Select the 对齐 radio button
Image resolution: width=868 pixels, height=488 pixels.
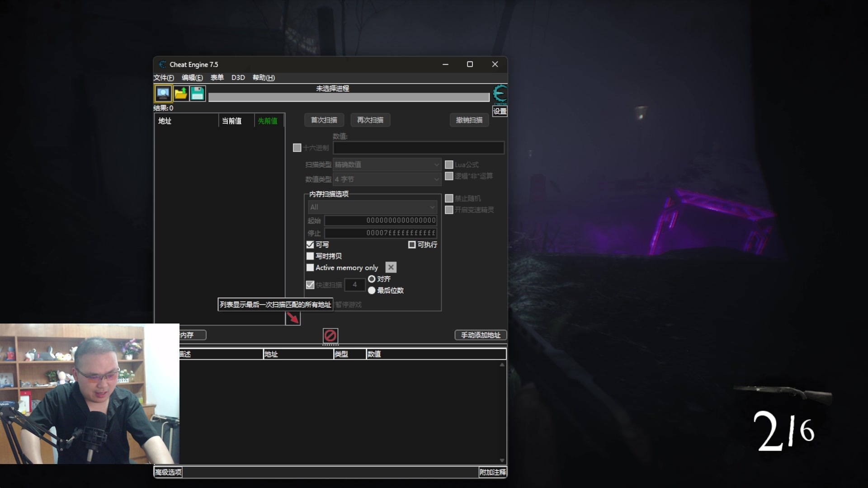(x=372, y=279)
